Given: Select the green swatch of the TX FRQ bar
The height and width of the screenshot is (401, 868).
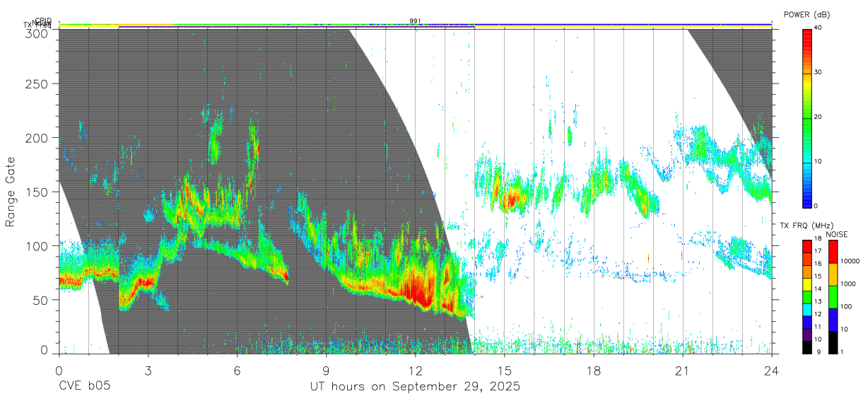Looking at the screenshot, I should point(807,296).
